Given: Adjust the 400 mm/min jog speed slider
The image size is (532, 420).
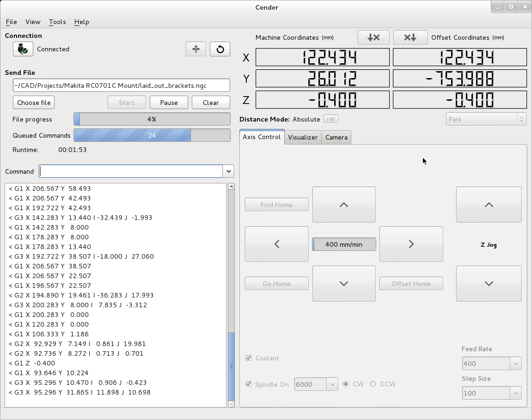Looking at the screenshot, I should pyautogui.click(x=343, y=244).
